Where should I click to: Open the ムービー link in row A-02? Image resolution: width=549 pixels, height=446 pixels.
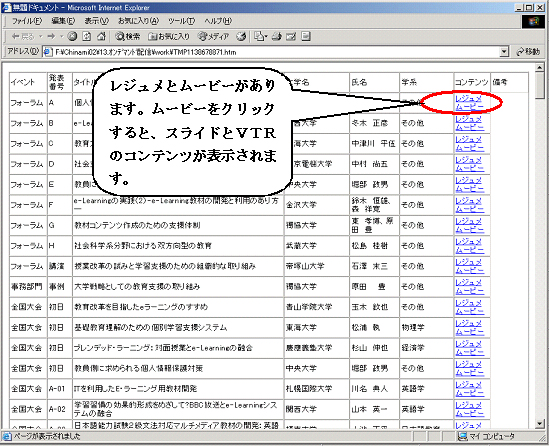coord(470,413)
